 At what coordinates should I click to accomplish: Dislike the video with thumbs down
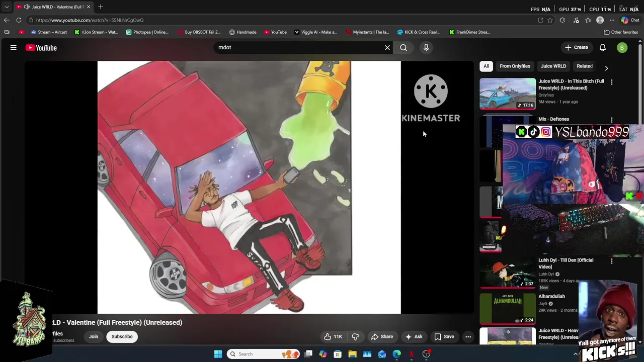click(x=355, y=337)
